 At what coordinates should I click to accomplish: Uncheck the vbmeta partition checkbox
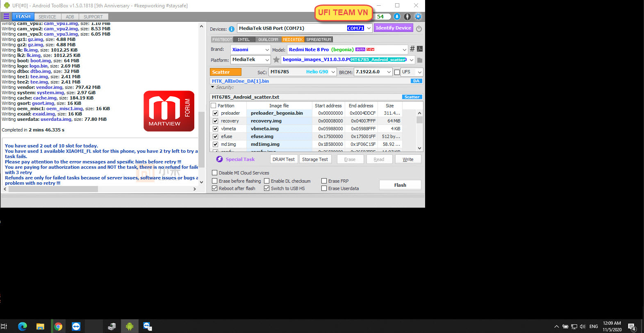215,129
